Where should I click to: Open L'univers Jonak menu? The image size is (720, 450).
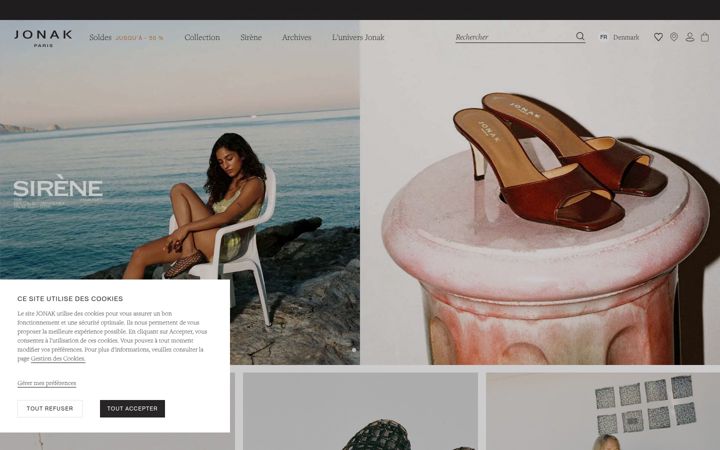(358, 37)
